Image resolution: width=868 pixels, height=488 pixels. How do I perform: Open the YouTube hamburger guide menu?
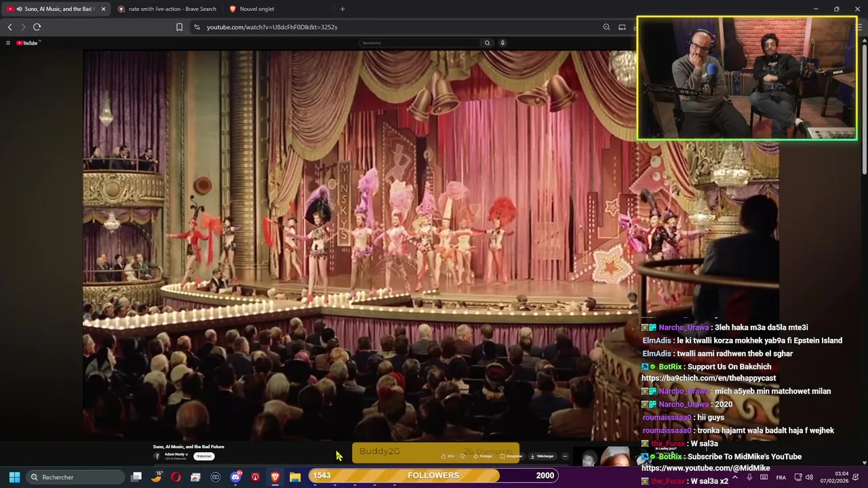pyautogui.click(x=8, y=43)
